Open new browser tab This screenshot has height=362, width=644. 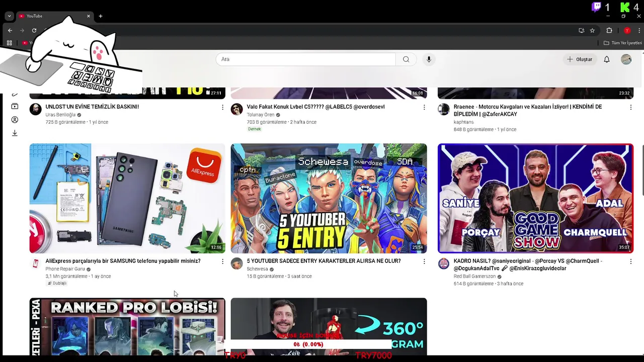(101, 16)
